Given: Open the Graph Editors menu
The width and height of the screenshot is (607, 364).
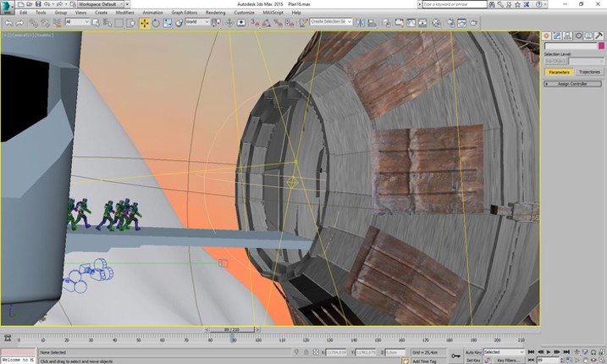Looking at the screenshot, I should (184, 13).
